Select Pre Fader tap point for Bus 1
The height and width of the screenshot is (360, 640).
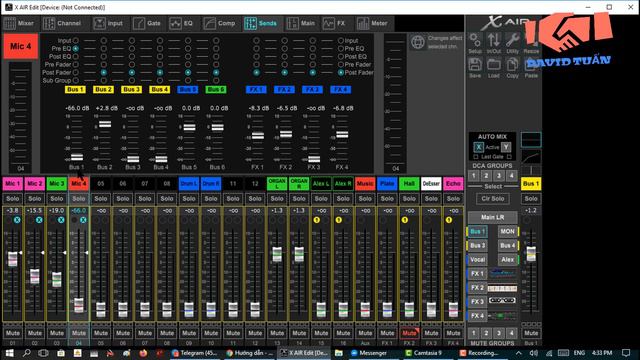pos(76,64)
